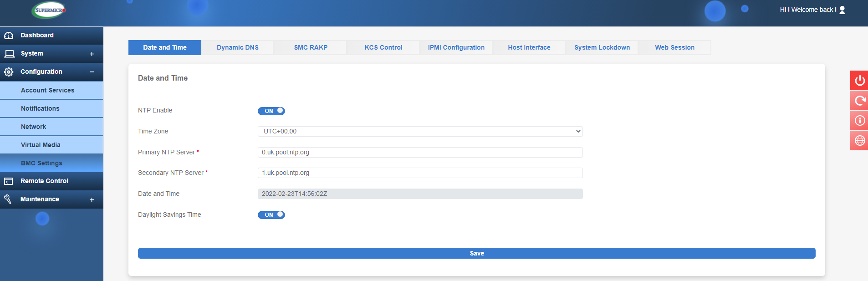
Task: Click the Dashboard gauge icon
Action: [9, 36]
